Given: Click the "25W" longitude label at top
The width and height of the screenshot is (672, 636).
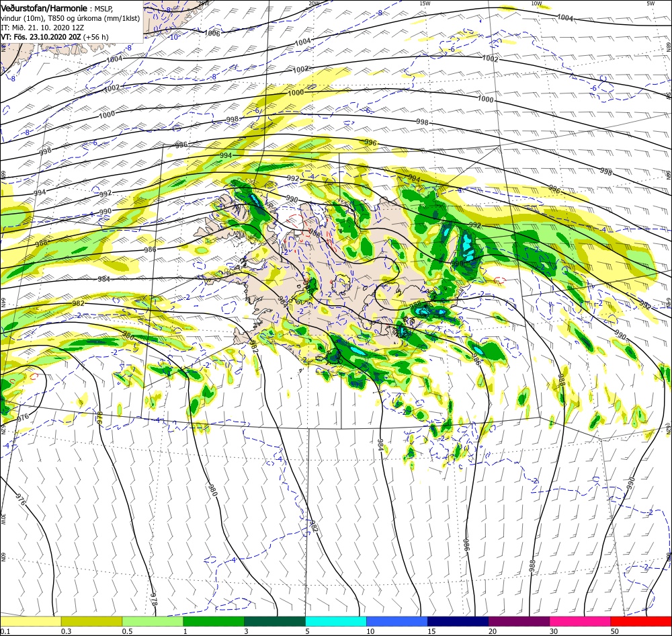Looking at the screenshot, I should (204, 3).
